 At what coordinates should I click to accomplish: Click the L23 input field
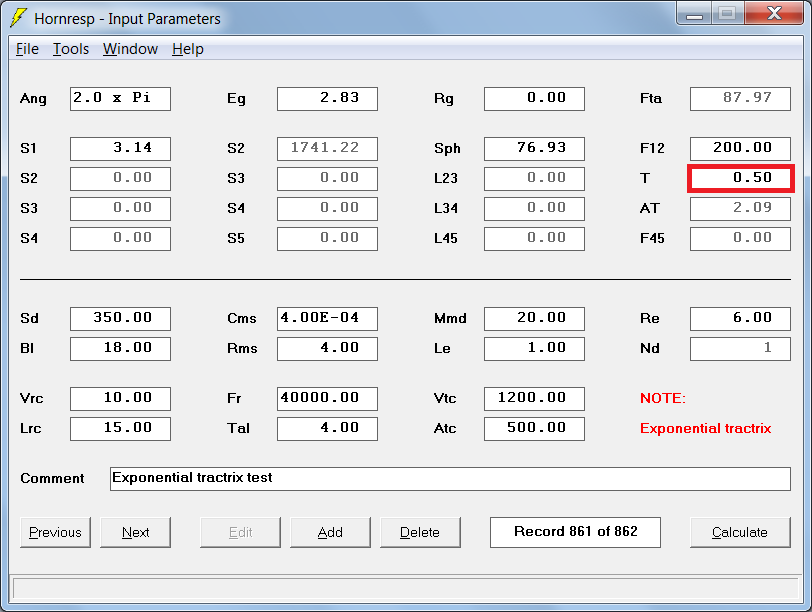pyautogui.click(x=534, y=179)
